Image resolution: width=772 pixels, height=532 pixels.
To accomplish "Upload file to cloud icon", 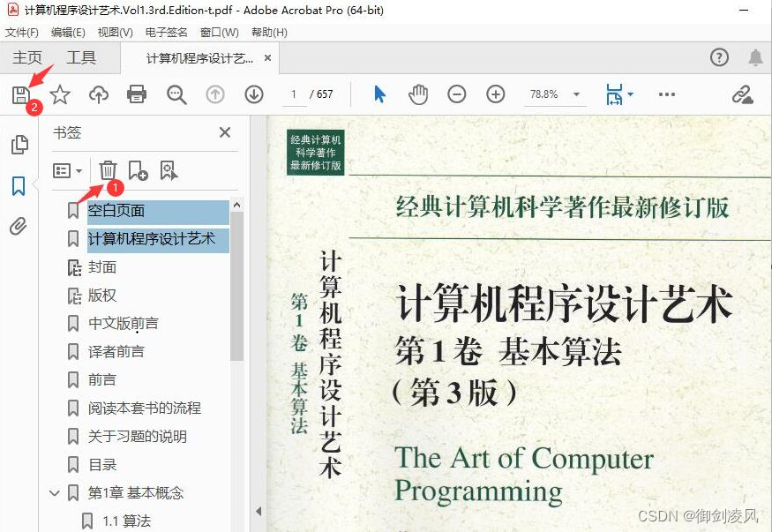I will 99,94.
